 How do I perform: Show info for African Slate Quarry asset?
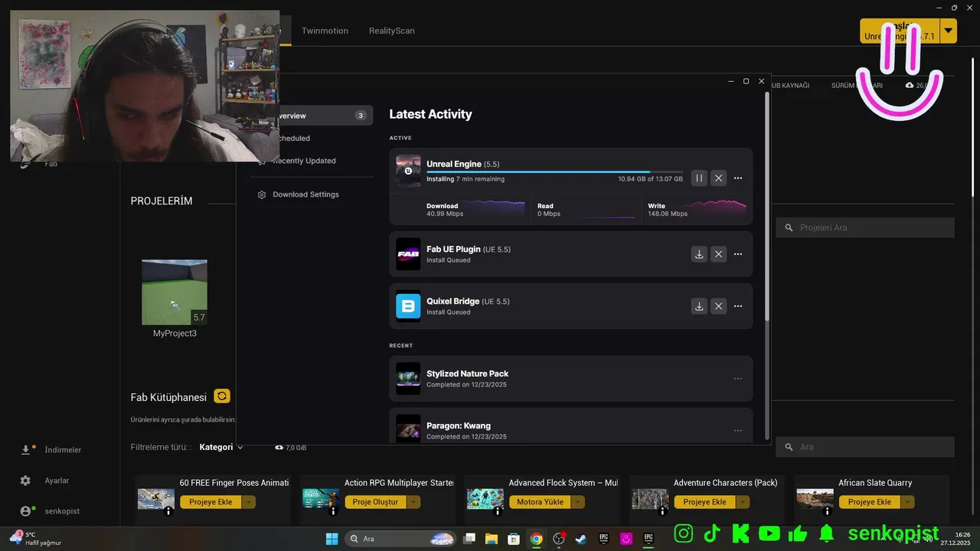(828, 511)
